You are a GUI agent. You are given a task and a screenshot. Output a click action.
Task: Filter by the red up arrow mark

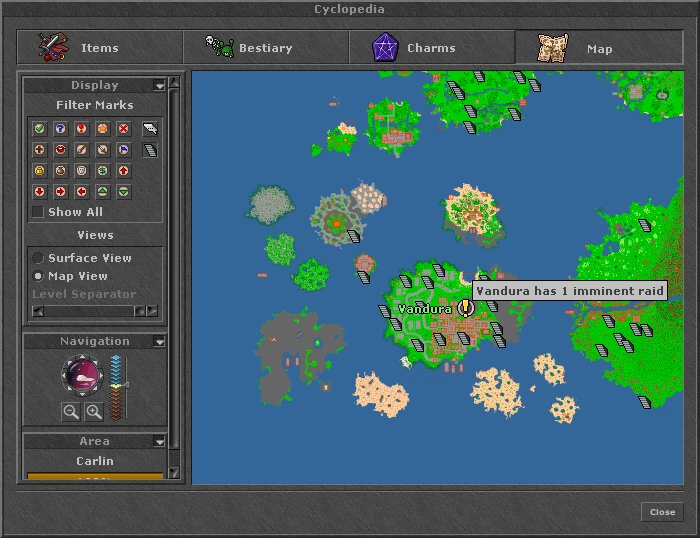click(x=123, y=171)
